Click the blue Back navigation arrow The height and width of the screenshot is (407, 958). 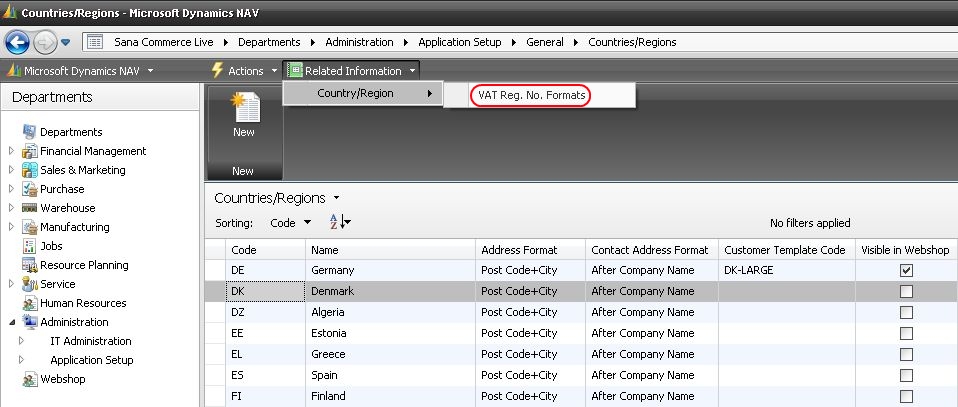(17, 42)
